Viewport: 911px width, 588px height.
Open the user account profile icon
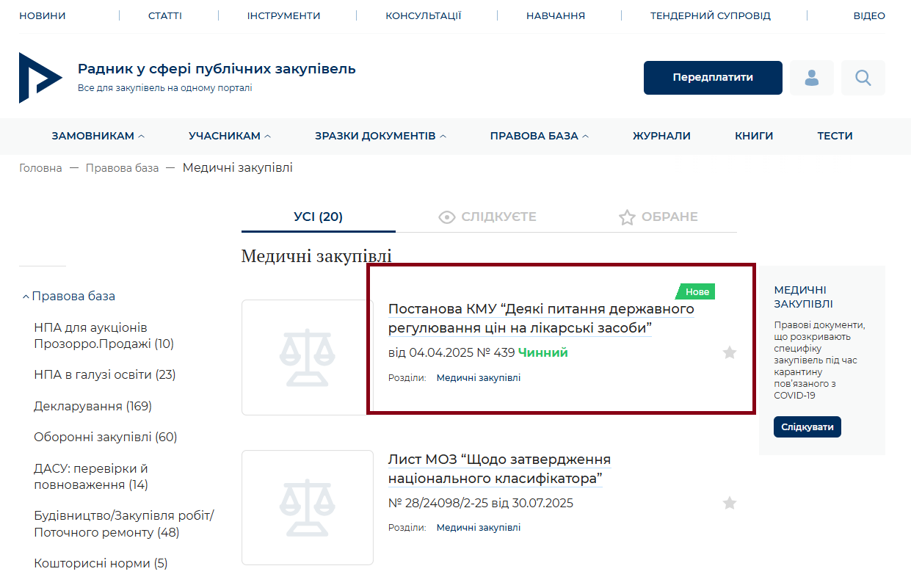pyautogui.click(x=811, y=78)
